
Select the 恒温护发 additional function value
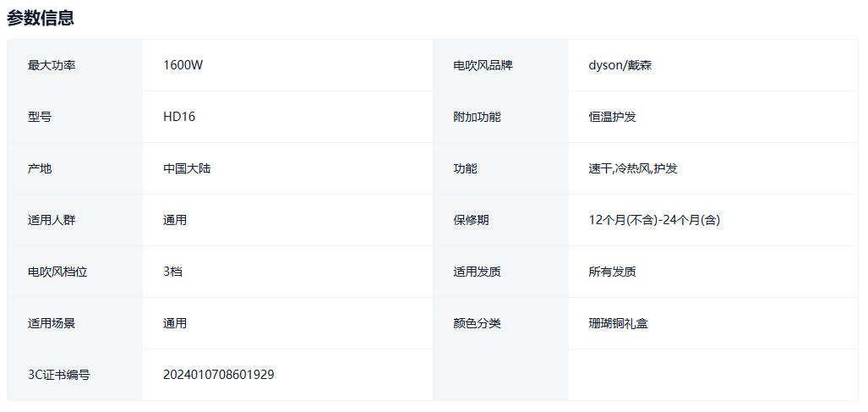click(x=613, y=117)
